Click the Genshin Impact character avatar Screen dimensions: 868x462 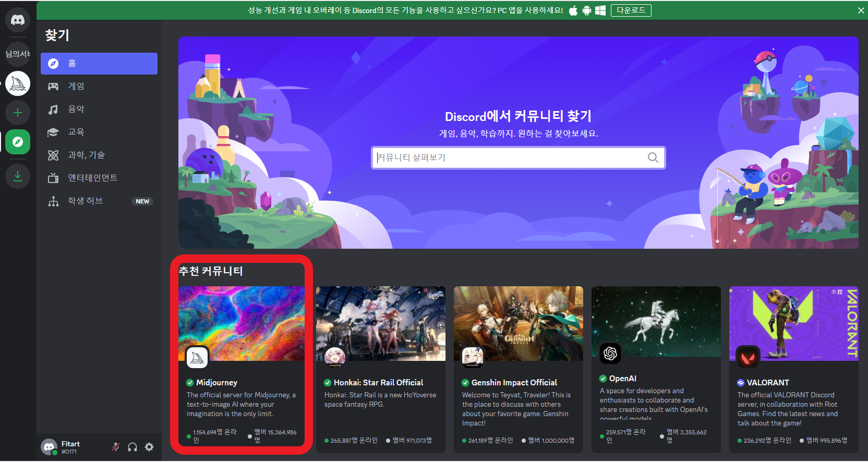tap(473, 358)
